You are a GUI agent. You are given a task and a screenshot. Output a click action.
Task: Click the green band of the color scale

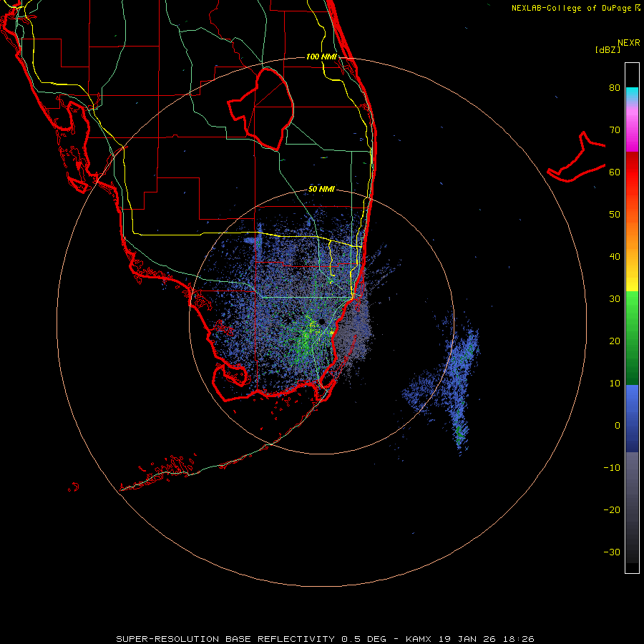click(x=632, y=338)
